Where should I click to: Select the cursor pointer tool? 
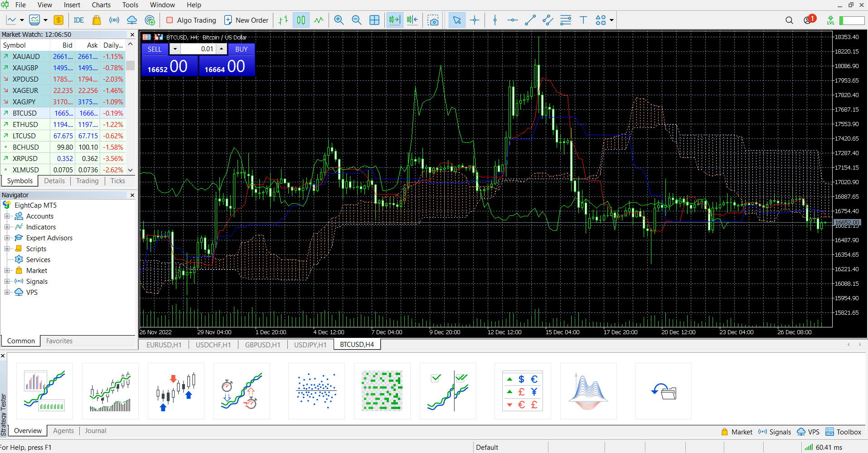(x=457, y=20)
